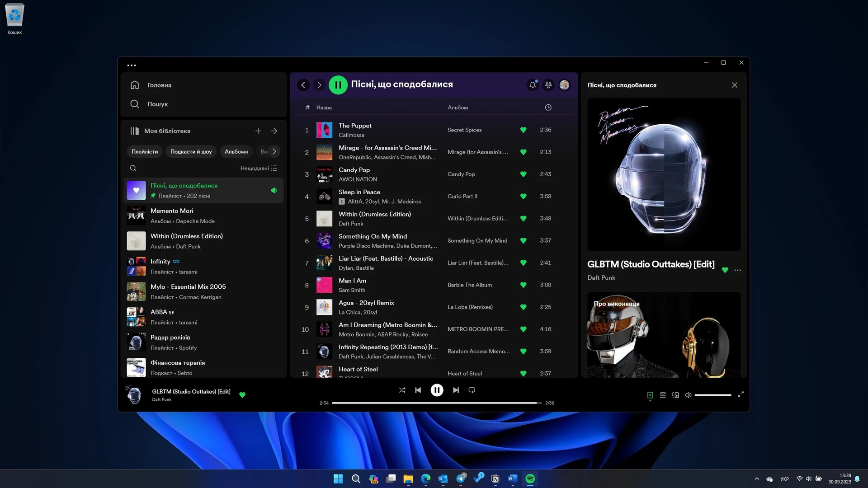This screenshot has height=488, width=868.
Task: Unlike Sleep in Peace track
Action: coord(523,197)
